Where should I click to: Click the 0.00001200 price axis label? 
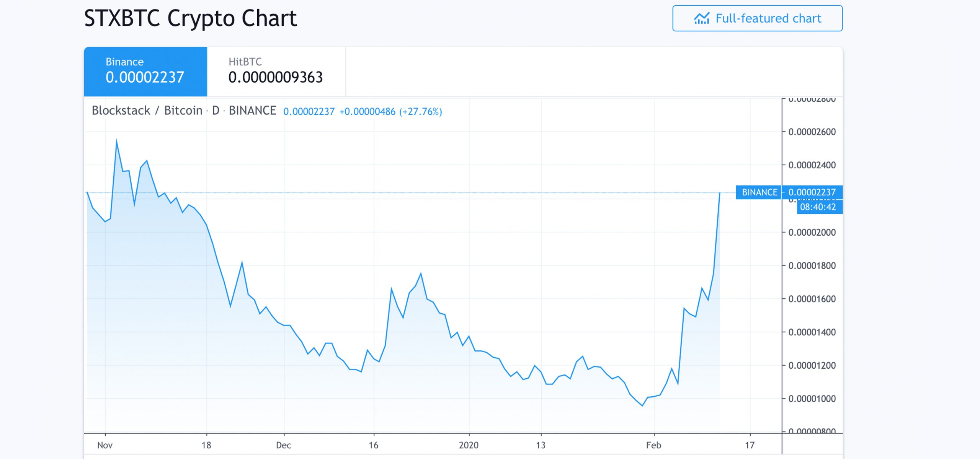coord(812,366)
